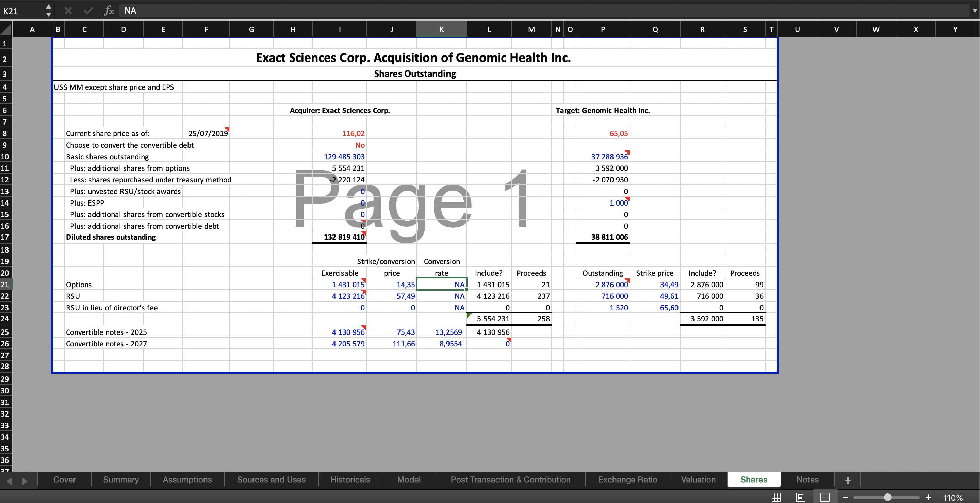Select the date cell 25/07/2019
This screenshot has width=980, height=503.
coord(206,133)
